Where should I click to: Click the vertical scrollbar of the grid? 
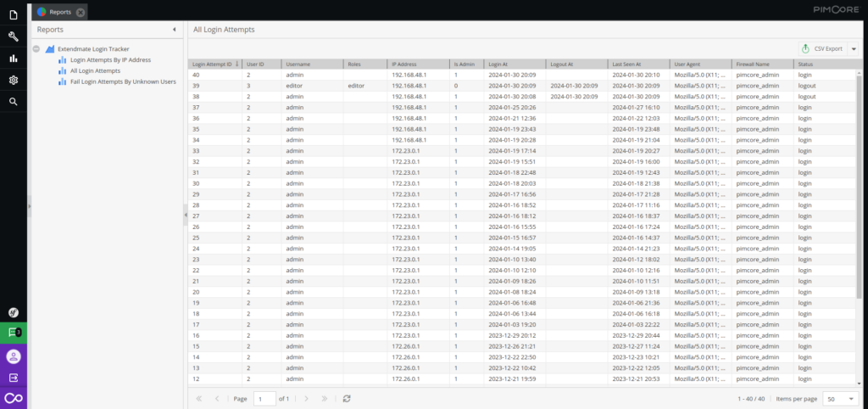[860, 187]
